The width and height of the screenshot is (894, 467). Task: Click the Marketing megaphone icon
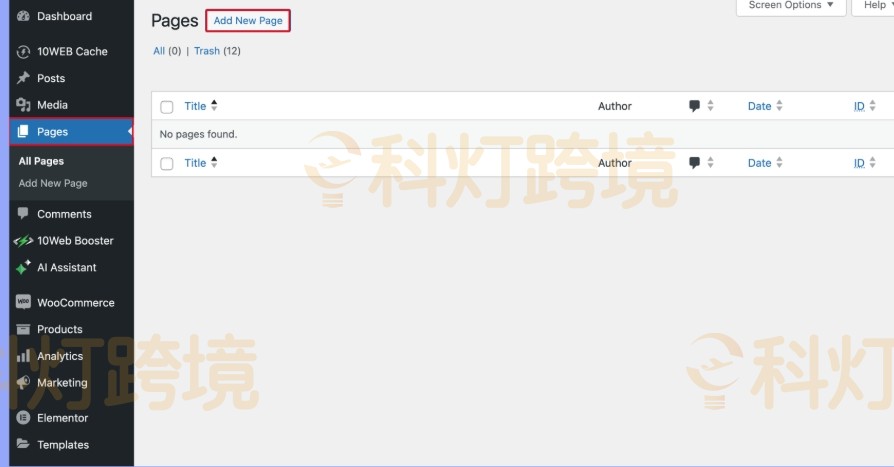(23, 383)
